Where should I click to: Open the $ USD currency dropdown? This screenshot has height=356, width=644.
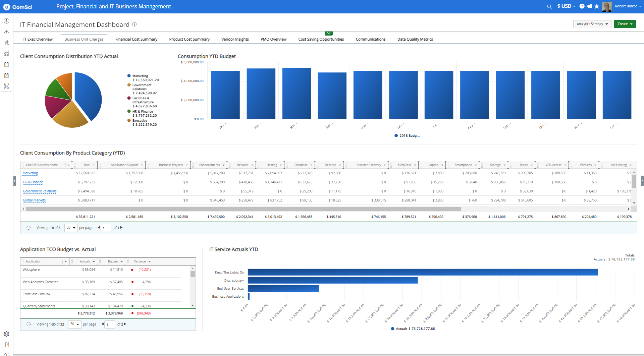point(566,6)
